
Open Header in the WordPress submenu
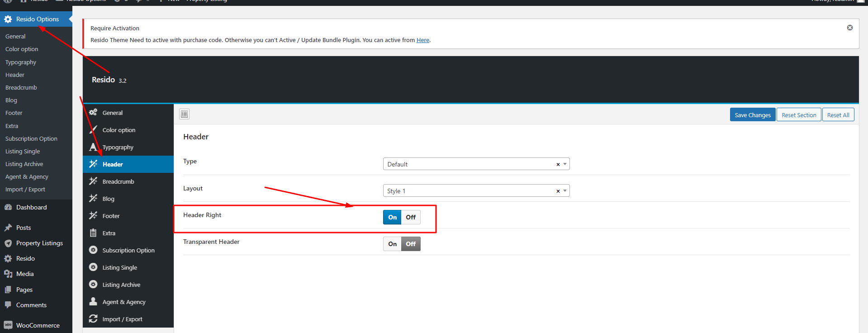pos(15,75)
